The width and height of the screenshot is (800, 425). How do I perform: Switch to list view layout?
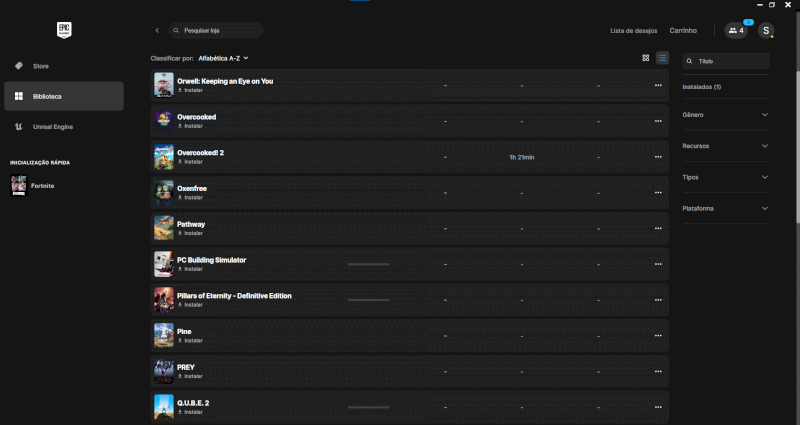point(662,58)
